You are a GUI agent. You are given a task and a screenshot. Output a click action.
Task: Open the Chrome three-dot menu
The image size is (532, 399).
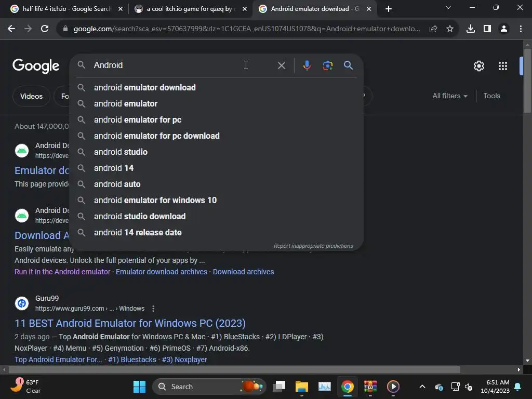521,29
